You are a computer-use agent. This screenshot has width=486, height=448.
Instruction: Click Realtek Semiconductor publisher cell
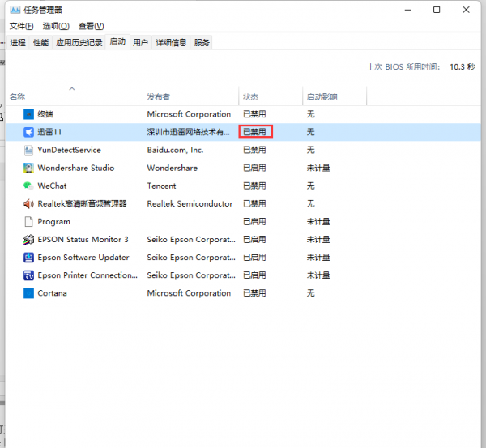pyautogui.click(x=190, y=204)
